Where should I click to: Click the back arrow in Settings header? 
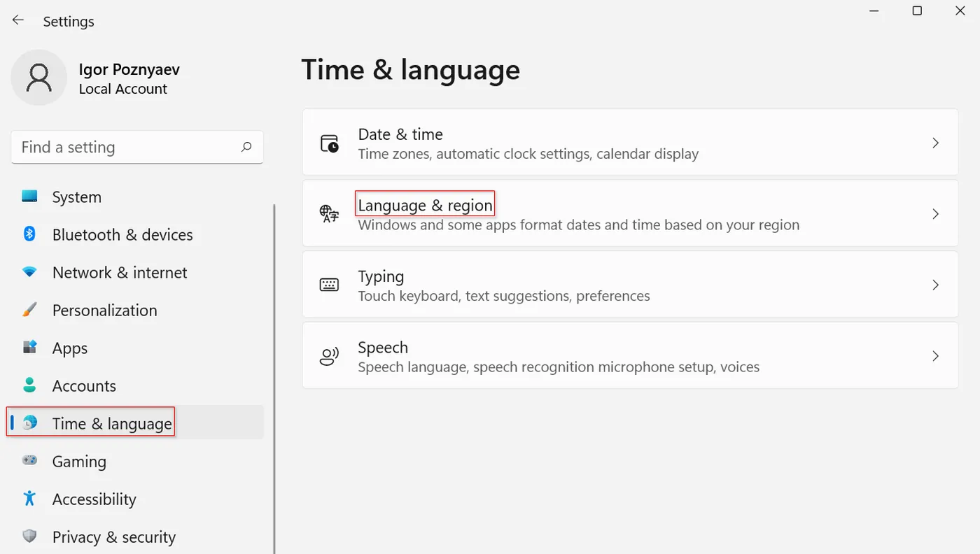click(x=18, y=20)
